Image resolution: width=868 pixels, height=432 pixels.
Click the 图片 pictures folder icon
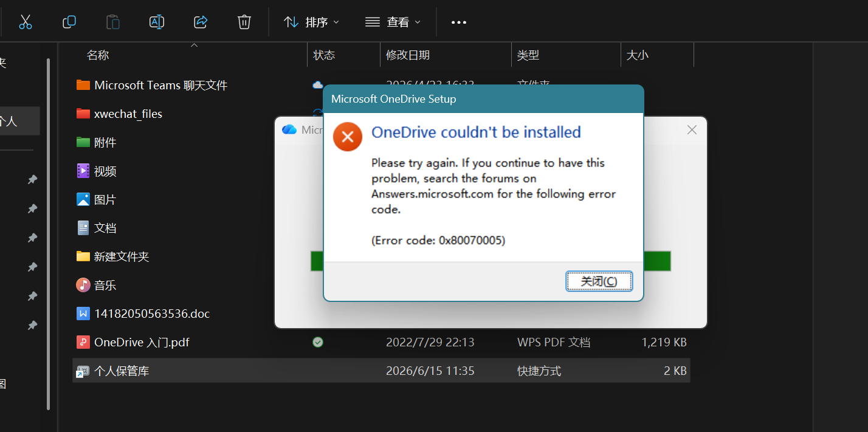point(83,199)
